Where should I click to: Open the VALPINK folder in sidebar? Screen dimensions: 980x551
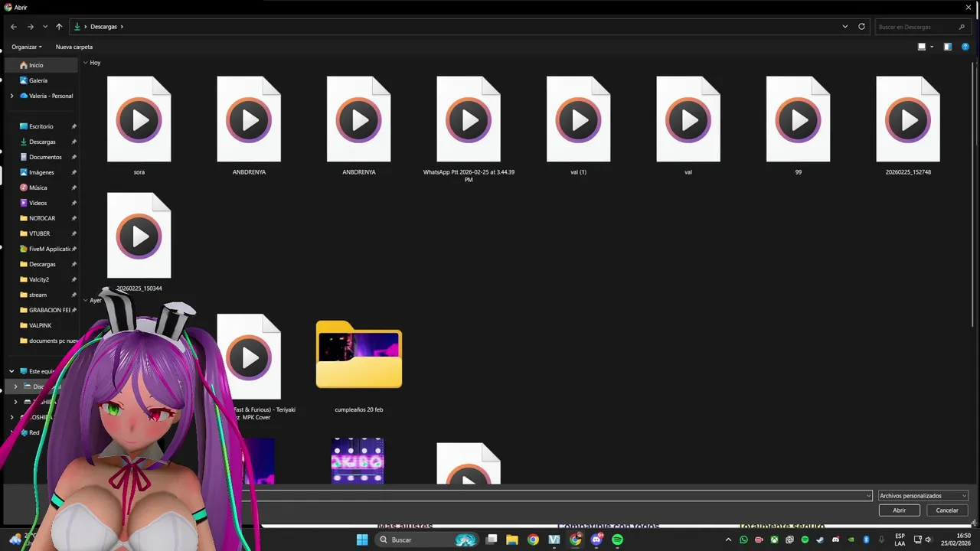41,325
